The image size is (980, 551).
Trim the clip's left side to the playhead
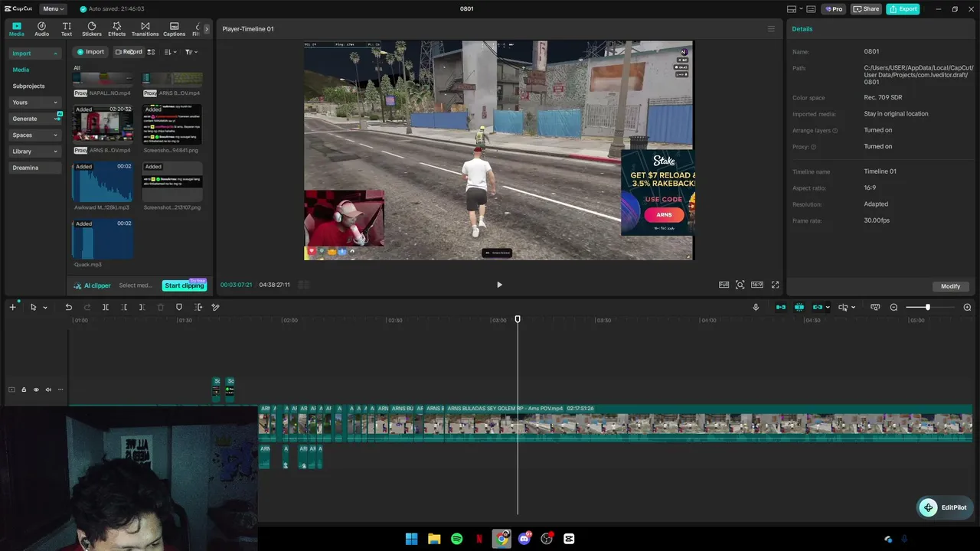124,307
